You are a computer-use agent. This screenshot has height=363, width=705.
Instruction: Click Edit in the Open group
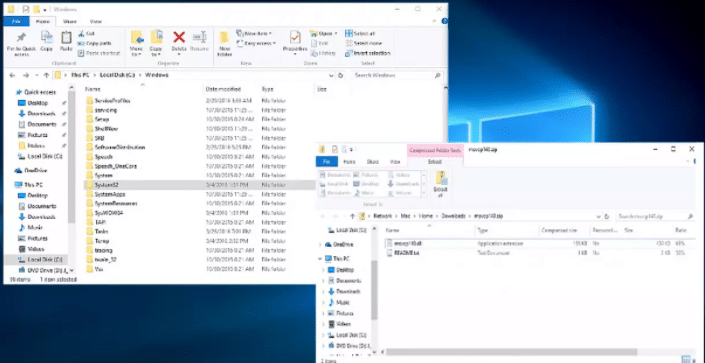320,43
